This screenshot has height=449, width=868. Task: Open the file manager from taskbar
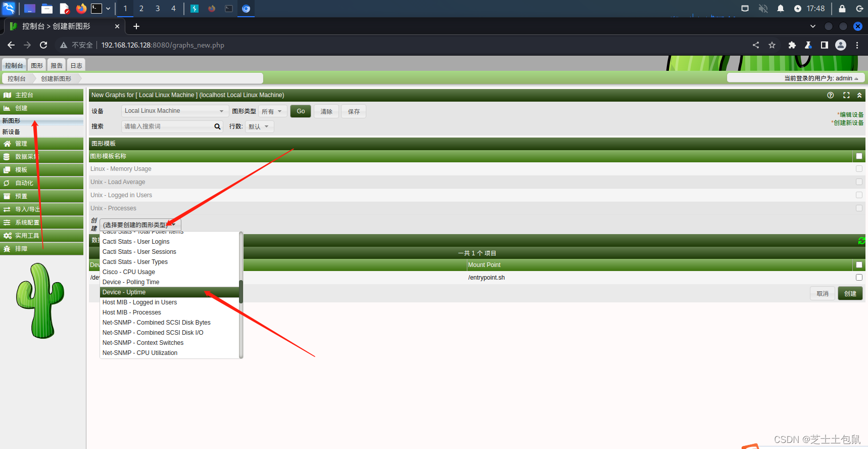pos(47,9)
